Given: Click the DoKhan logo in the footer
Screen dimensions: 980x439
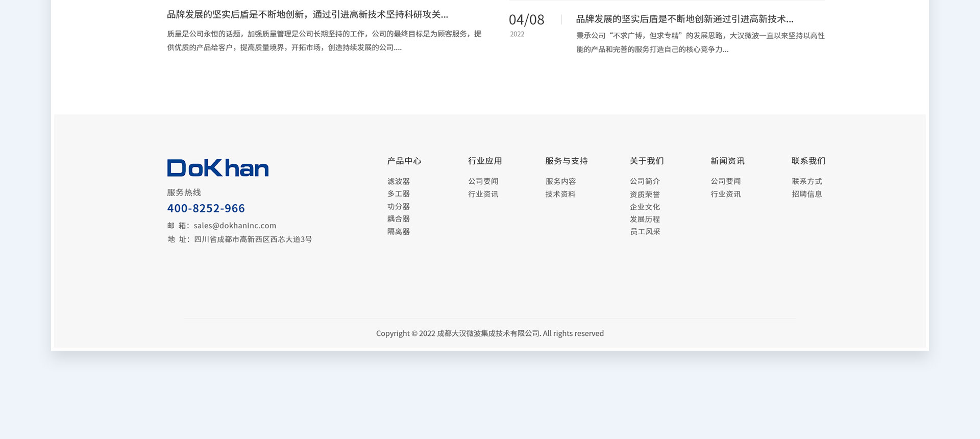Looking at the screenshot, I should click(x=217, y=168).
